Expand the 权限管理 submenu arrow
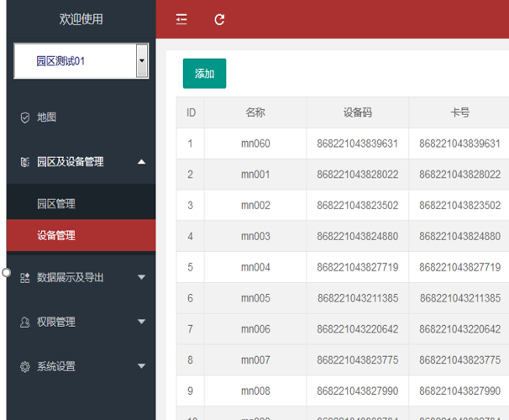Image resolution: width=509 pixels, height=420 pixels. click(141, 322)
